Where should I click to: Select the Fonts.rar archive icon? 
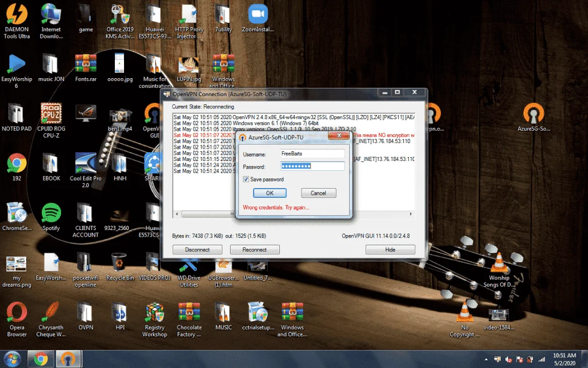click(x=86, y=67)
